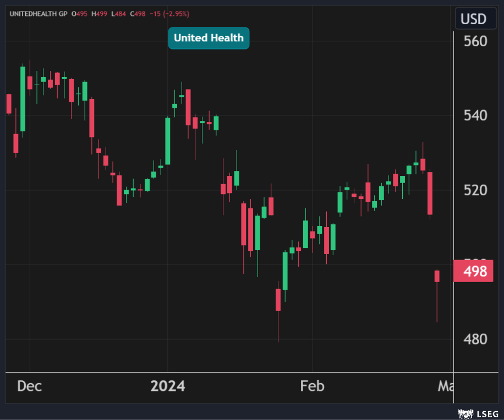
Task: Click the −15 (−2.95%) change readout
Action: (169, 13)
